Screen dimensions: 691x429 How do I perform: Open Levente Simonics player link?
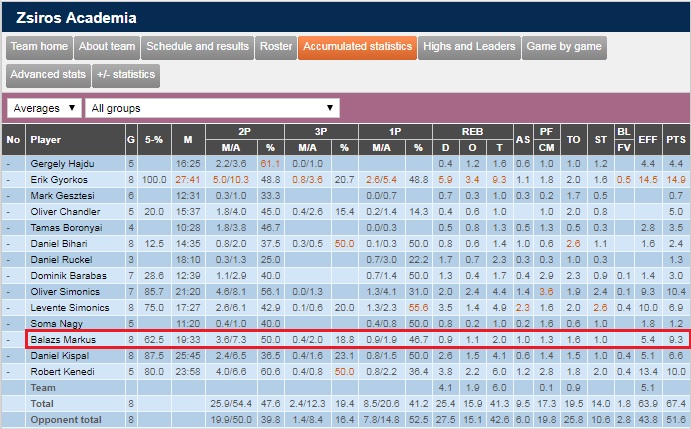click(68, 307)
